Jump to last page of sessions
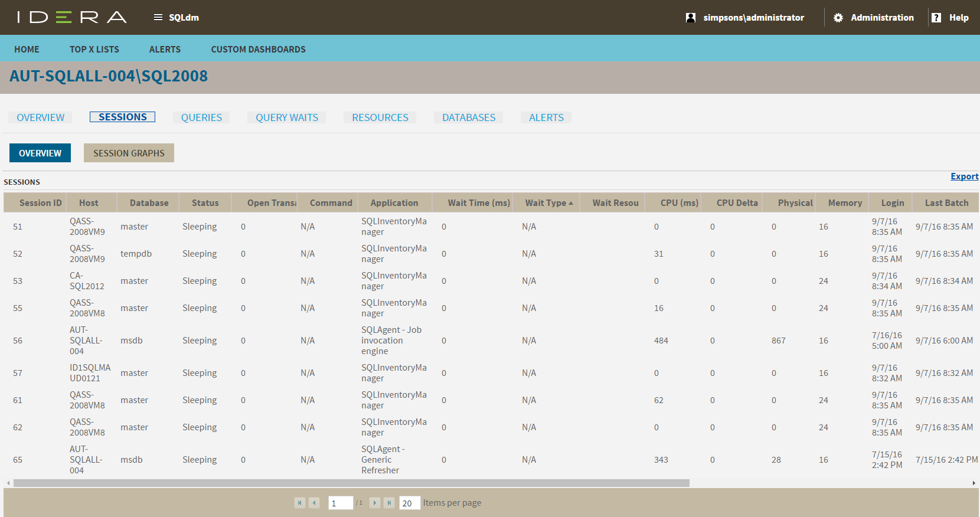The image size is (980, 517). (x=389, y=503)
